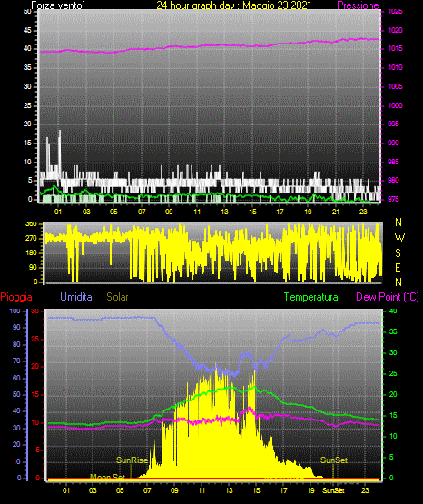
Task: Select the blue 'Umidita' legend label
Action: coord(76,296)
